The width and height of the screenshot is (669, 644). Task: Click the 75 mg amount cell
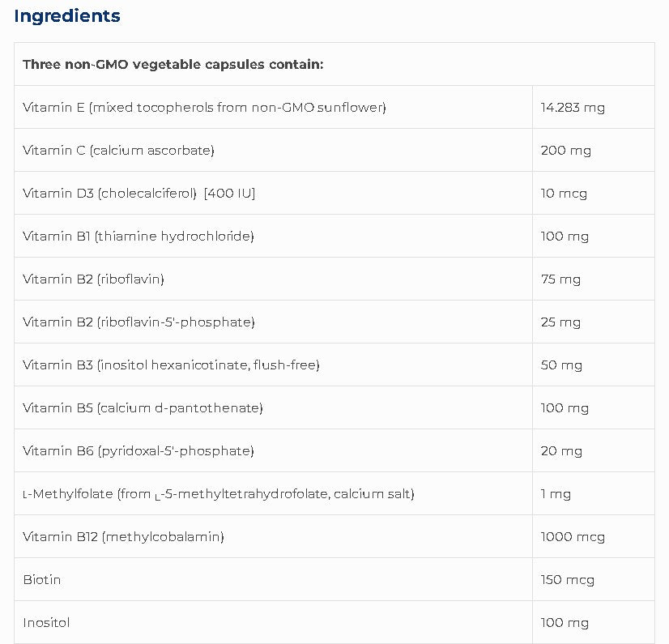[x=560, y=279]
